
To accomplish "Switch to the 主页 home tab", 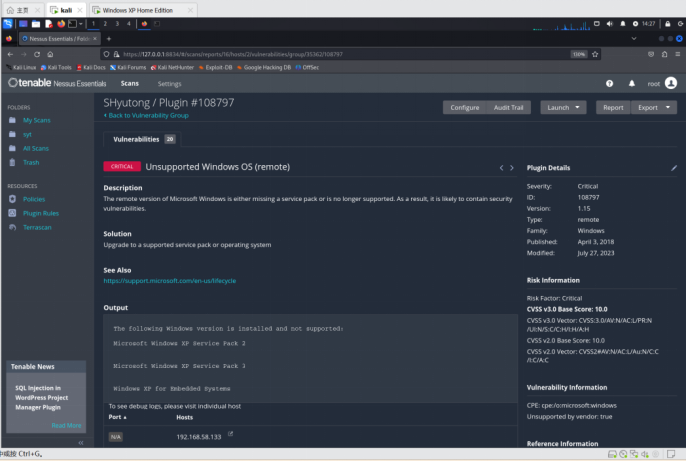I will (x=22, y=10).
